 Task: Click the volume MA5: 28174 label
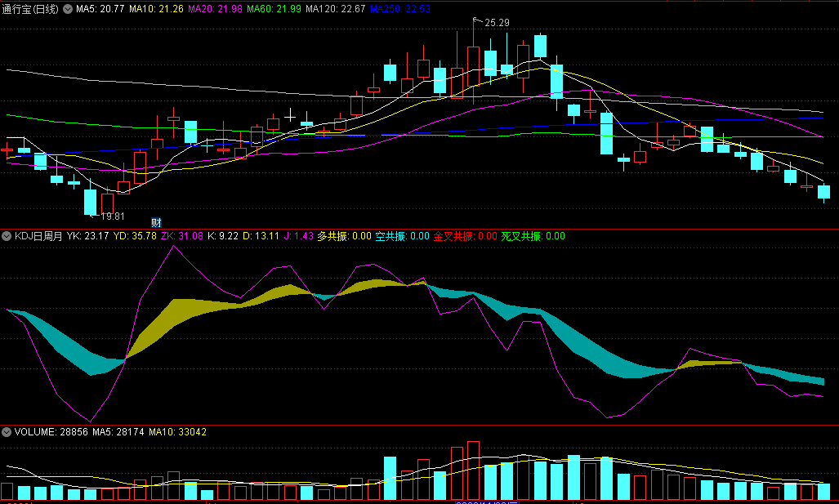[118, 432]
